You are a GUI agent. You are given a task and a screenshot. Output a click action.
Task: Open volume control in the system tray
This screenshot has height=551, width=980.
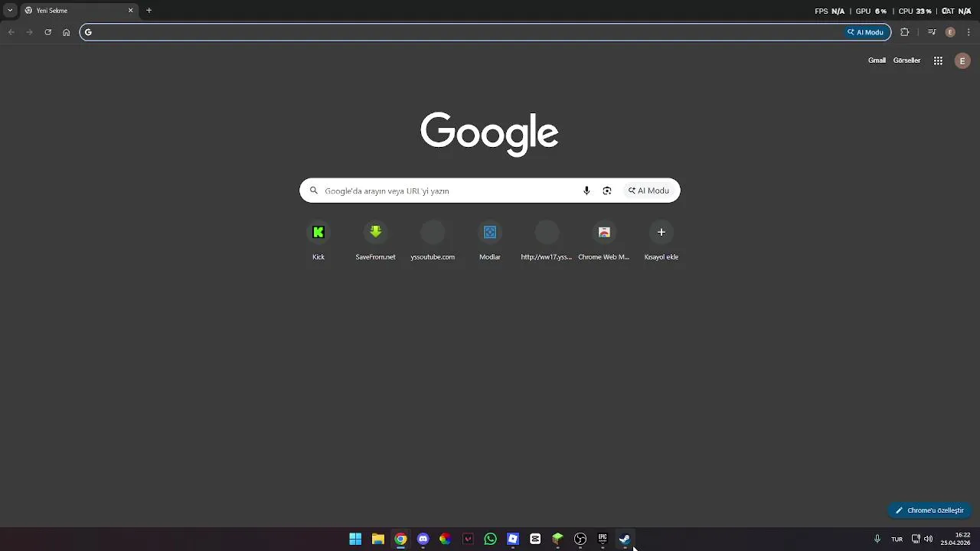[928, 539]
